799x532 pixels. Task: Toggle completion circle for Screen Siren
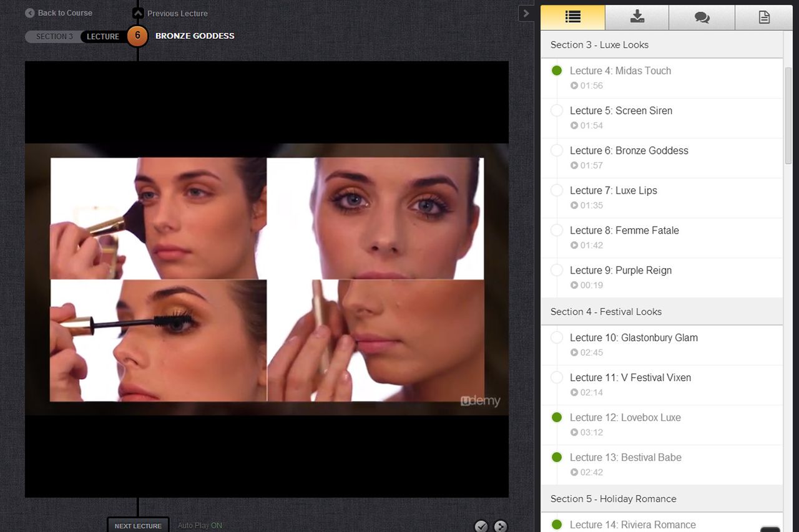click(x=557, y=110)
